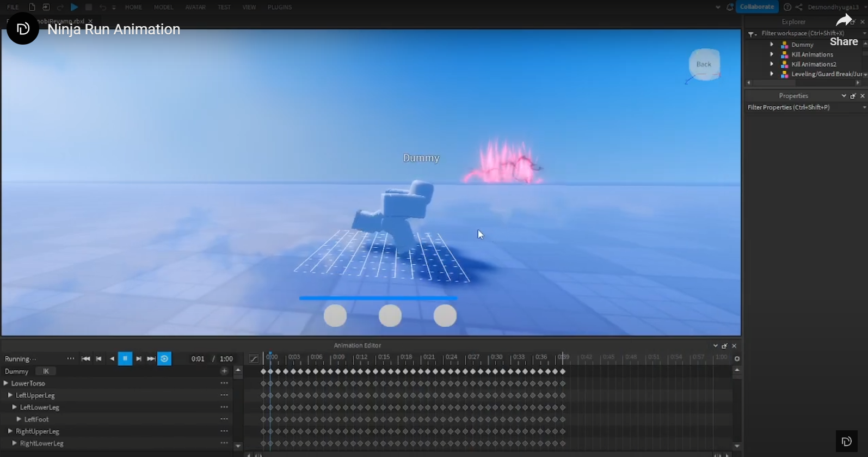Expand Kill Animations2 in Explorer

[772, 64]
